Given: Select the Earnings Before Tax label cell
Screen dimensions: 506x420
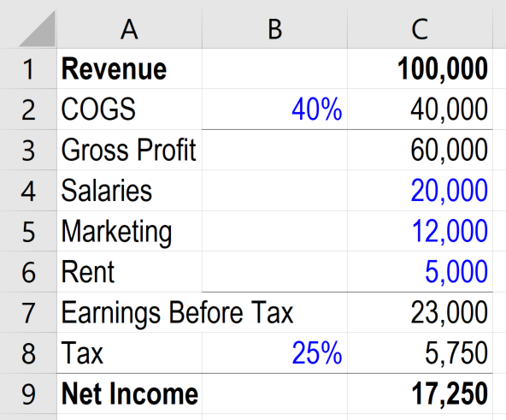Looking at the screenshot, I should point(129,312).
